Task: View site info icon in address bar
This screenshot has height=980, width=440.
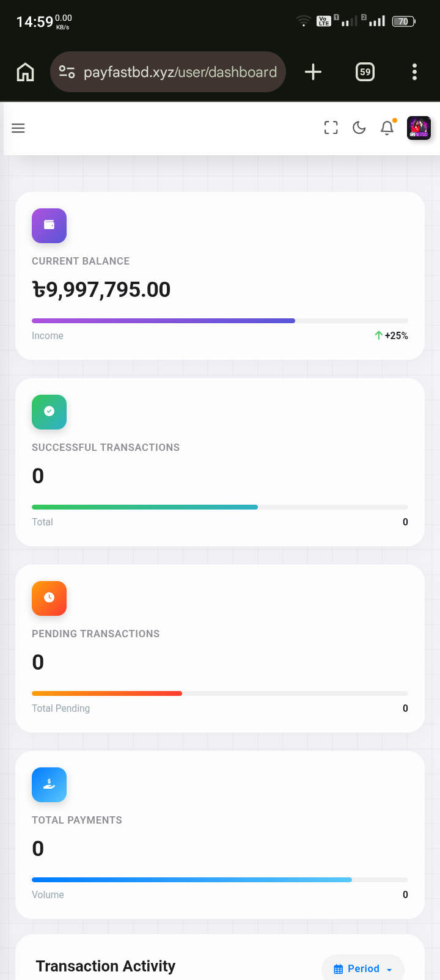Action: pos(67,72)
